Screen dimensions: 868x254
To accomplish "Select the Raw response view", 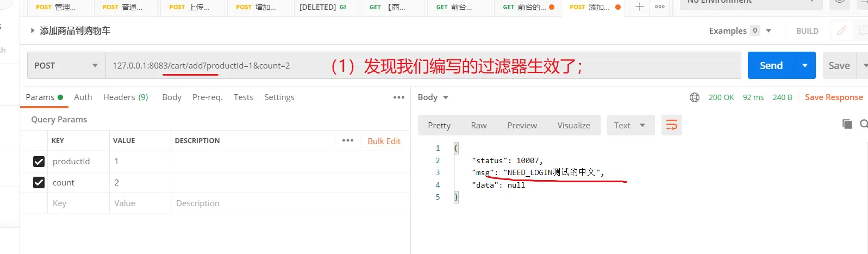I will [479, 125].
